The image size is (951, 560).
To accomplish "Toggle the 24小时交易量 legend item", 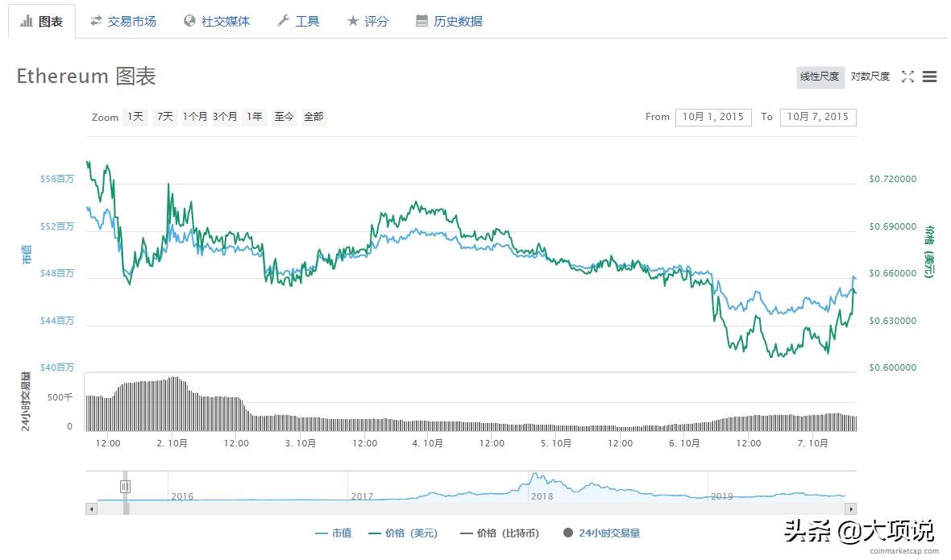I will (x=602, y=533).
